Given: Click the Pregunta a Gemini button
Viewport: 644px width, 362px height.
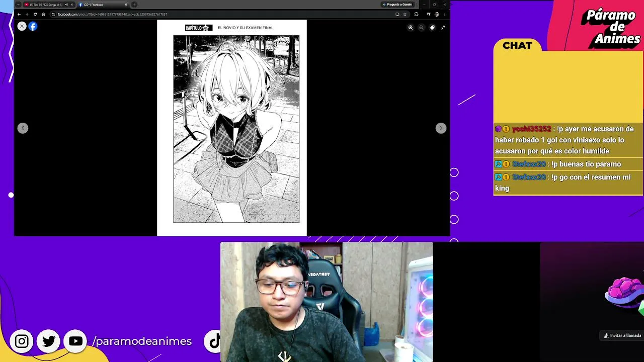Looking at the screenshot, I should coord(397,5).
